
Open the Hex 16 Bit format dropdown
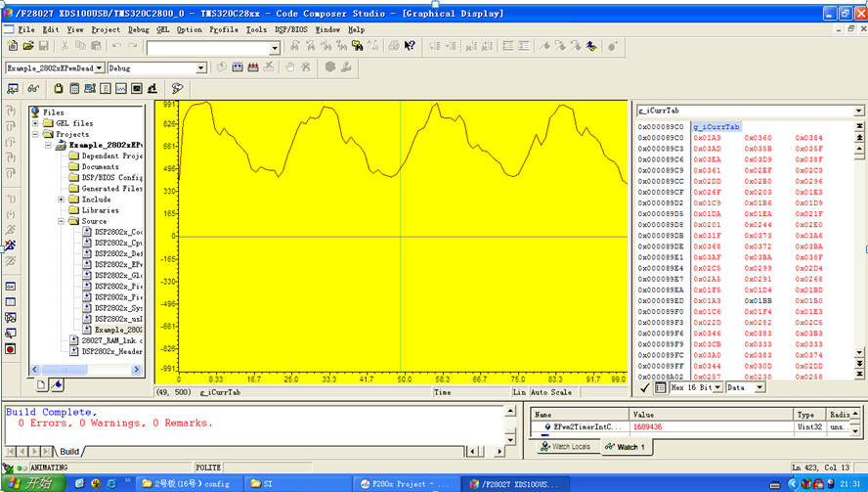point(717,387)
